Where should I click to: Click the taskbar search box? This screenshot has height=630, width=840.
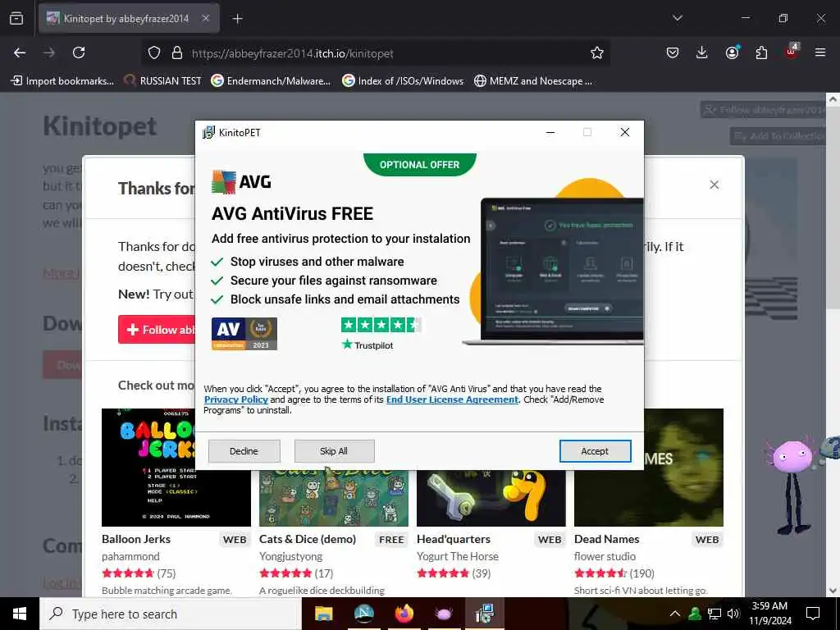pos(171,614)
